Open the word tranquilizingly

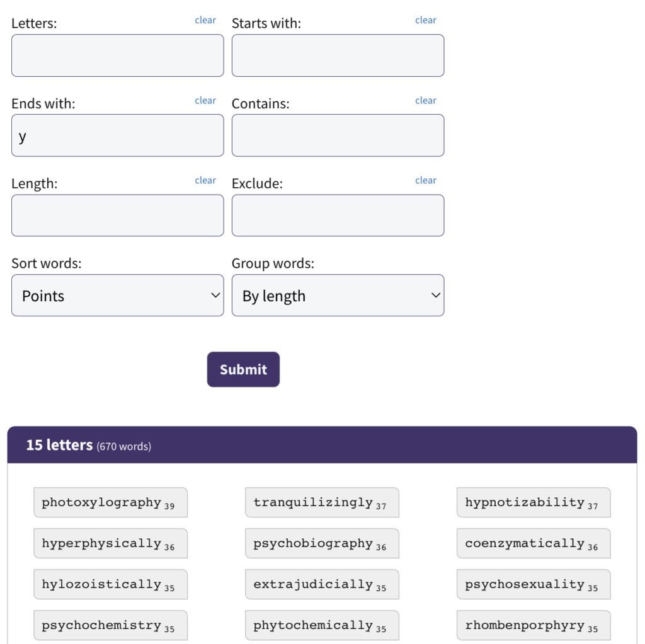pos(322,502)
